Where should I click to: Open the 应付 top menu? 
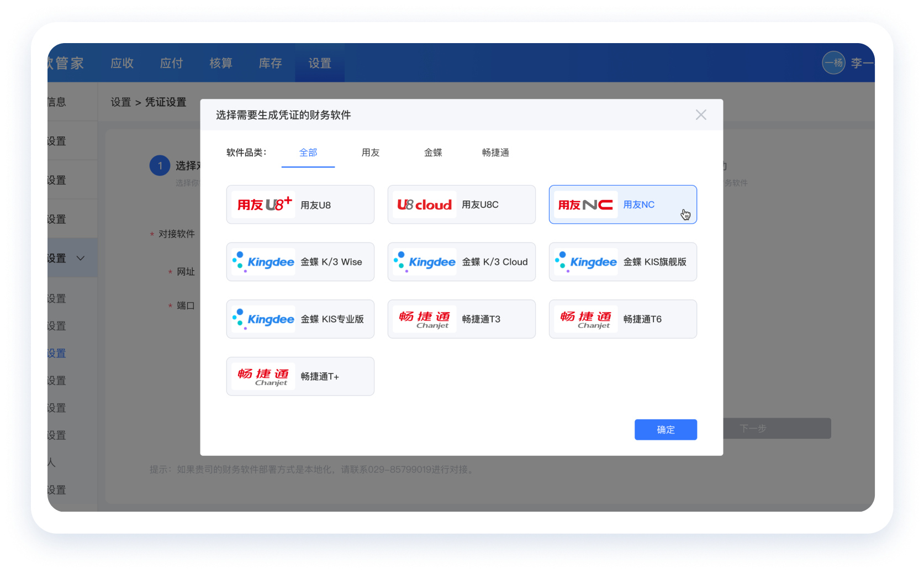[171, 63]
